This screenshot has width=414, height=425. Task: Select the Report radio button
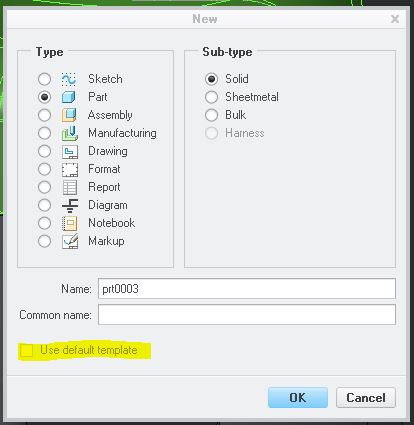pos(44,187)
